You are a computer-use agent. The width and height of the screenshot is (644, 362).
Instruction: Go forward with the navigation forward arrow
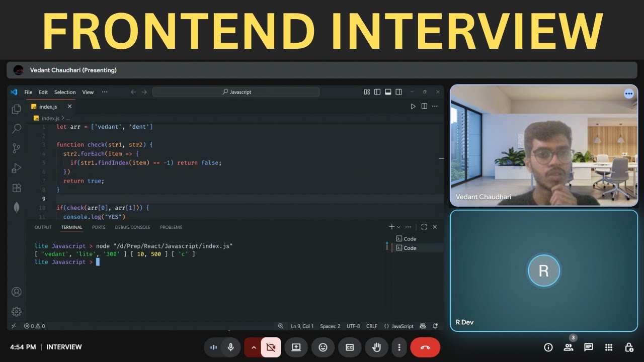[144, 92]
